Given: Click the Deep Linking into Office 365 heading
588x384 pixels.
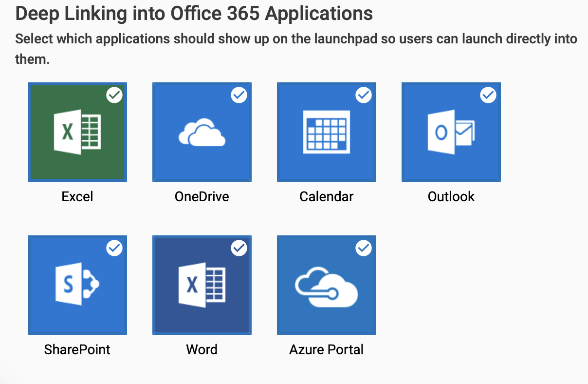Looking at the screenshot, I should pyautogui.click(x=194, y=14).
